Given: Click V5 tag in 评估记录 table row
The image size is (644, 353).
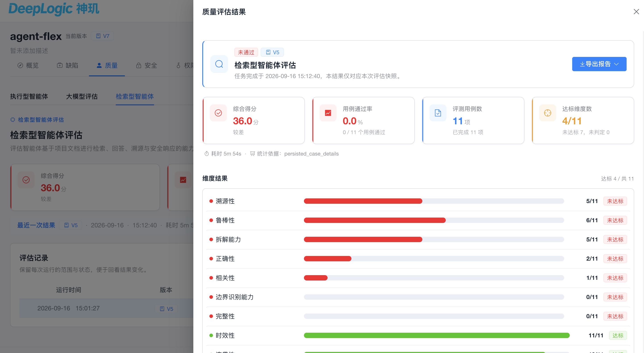Looking at the screenshot, I should (166, 309).
